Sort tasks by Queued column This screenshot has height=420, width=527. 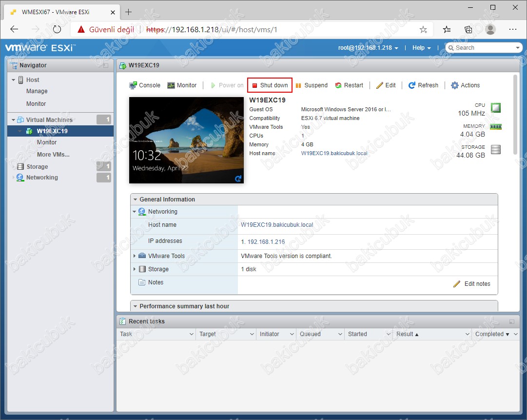(x=310, y=334)
